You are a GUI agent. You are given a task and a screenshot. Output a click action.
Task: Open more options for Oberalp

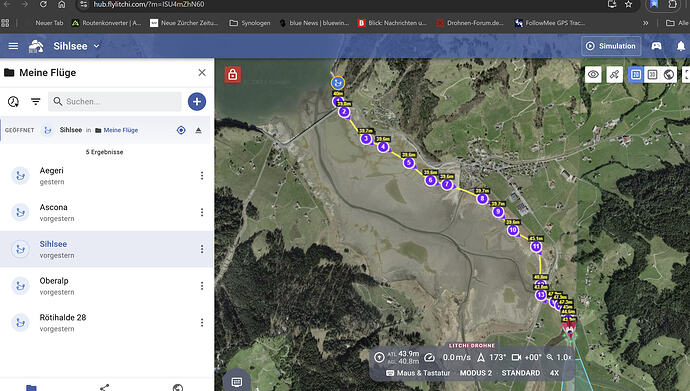(202, 286)
